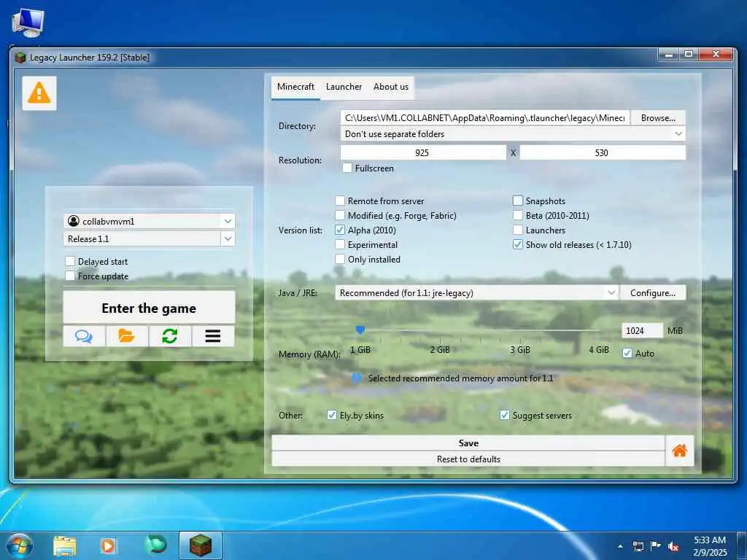
Task: Click the 2 GiB mark on memory slider
Action: (x=440, y=349)
